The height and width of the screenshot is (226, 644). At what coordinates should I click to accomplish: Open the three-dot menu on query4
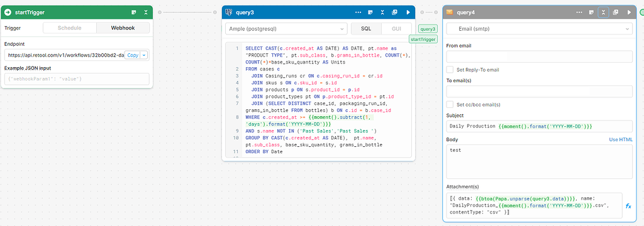(x=579, y=13)
